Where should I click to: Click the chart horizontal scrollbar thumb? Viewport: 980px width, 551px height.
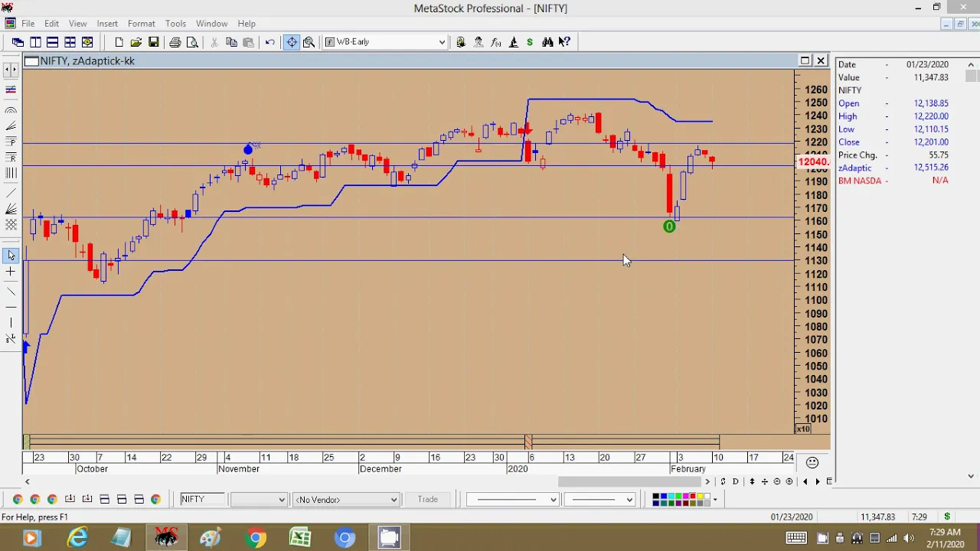(629, 481)
